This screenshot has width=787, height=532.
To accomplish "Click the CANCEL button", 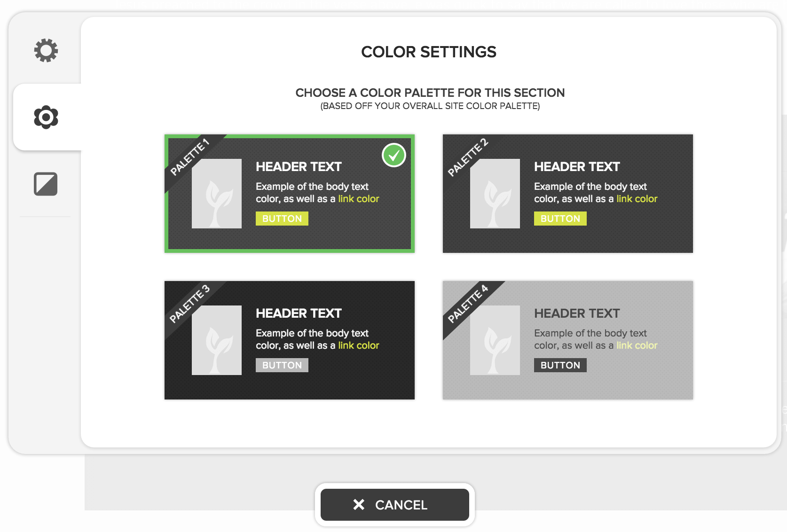I will click(395, 505).
